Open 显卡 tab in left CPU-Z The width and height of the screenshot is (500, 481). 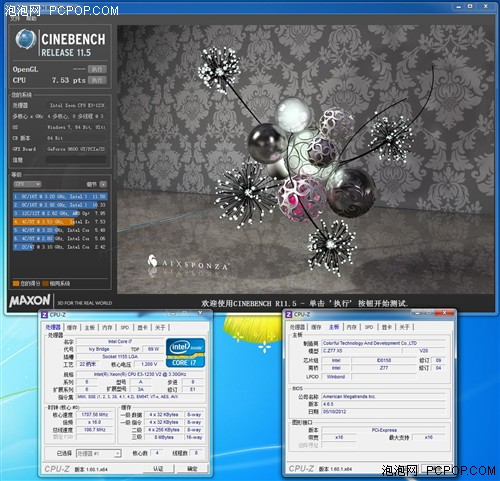pos(142,328)
